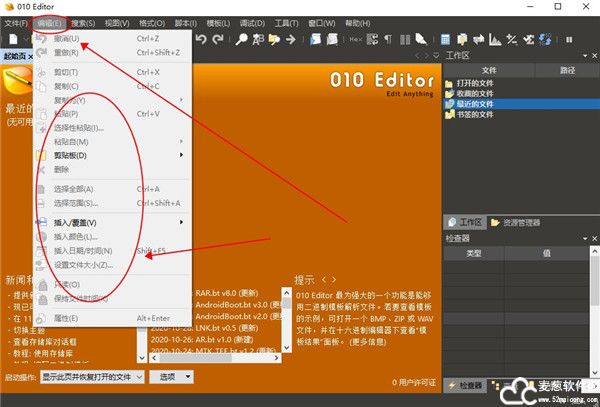Click the repository list's horizontal scrollbar thumb
600x407 pixels.
pyautogui.click(x=196, y=358)
